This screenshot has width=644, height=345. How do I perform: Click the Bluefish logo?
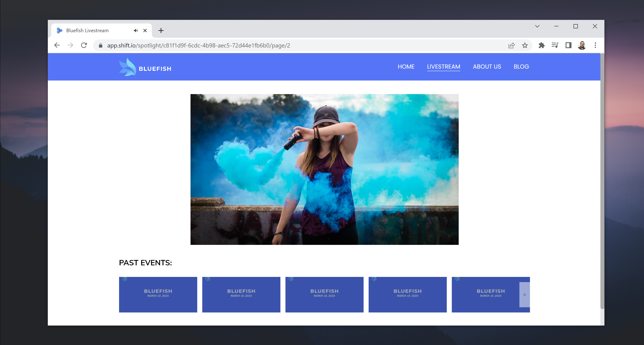pos(145,67)
